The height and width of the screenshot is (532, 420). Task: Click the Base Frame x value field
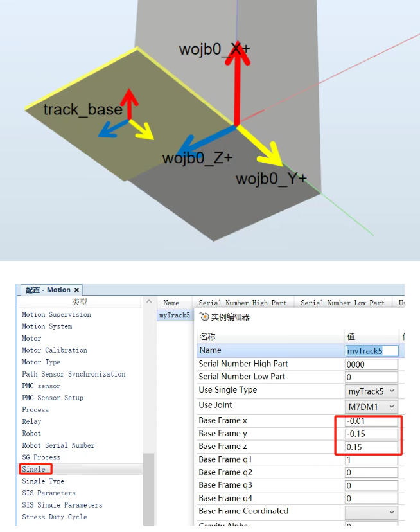point(371,421)
